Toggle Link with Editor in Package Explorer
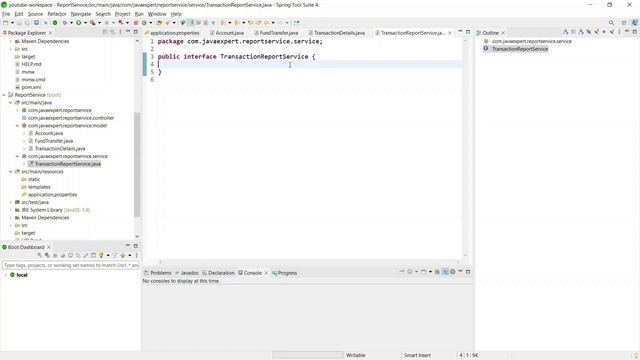Screen dimensions: 640x360 (x=113, y=32)
